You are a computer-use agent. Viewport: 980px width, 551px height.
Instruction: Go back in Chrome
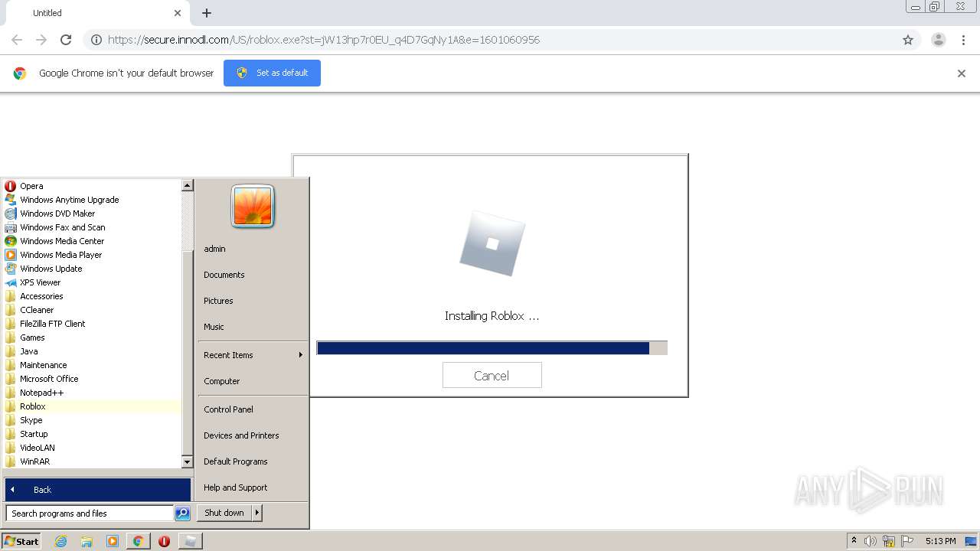pyautogui.click(x=17, y=40)
